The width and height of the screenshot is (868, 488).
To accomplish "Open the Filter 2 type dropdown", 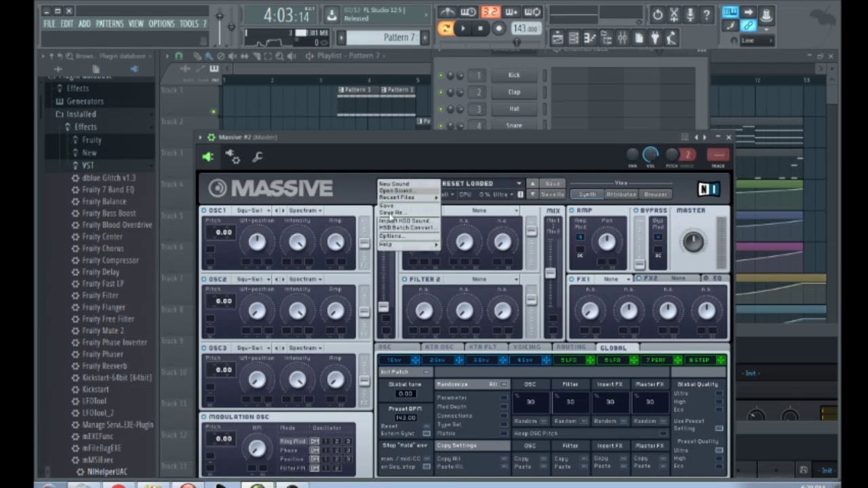I will [x=480, y=279].
